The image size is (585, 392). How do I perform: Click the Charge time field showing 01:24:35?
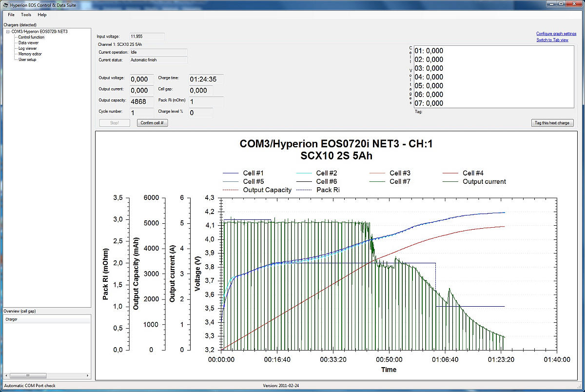(x=206, y=79)
